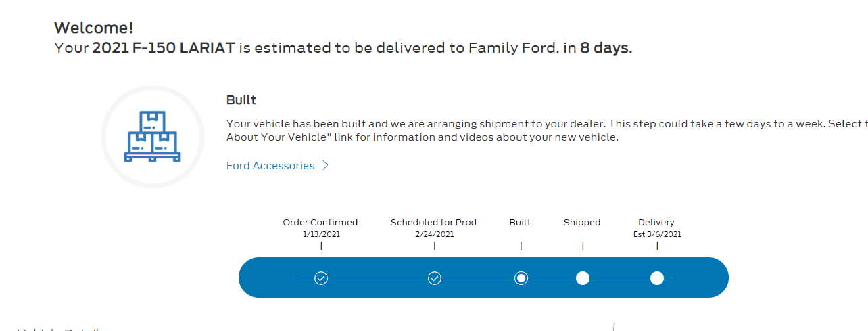Viewport: 868px width, 331px height.
Task: Select the Order Confirmed checkmark circle
Action: click(321, 278)
